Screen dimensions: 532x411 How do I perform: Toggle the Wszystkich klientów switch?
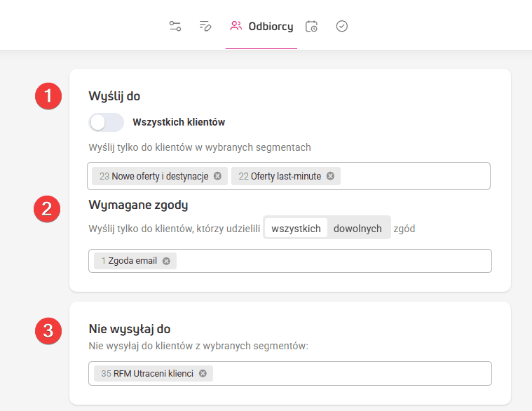[x=107, y=122]
